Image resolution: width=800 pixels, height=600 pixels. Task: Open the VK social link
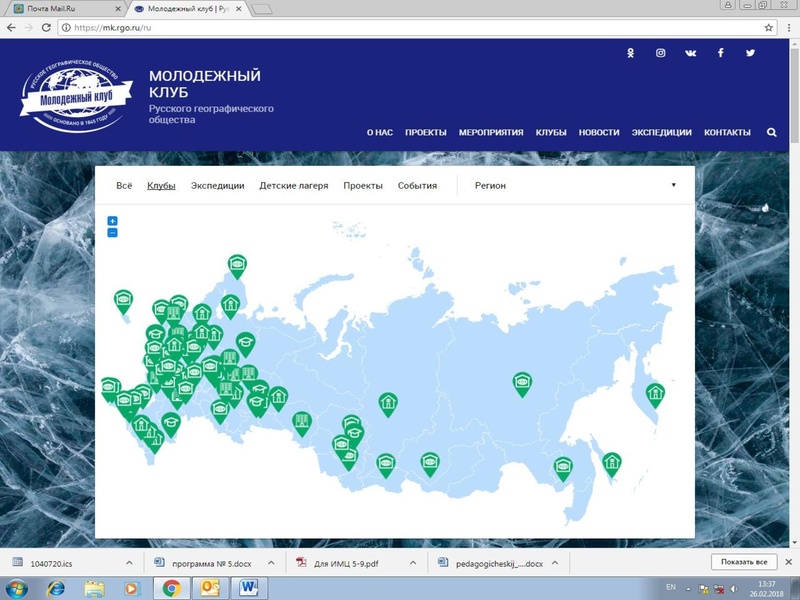690,53
